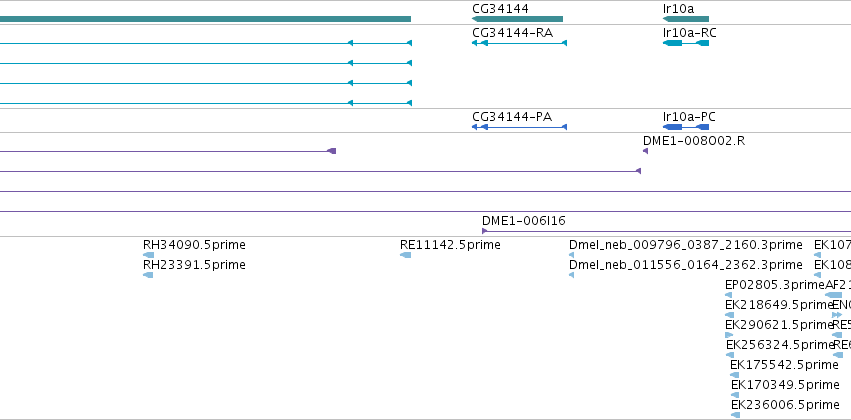
Task: Click the RH34090.5prime label
Action: click(194, 245)
